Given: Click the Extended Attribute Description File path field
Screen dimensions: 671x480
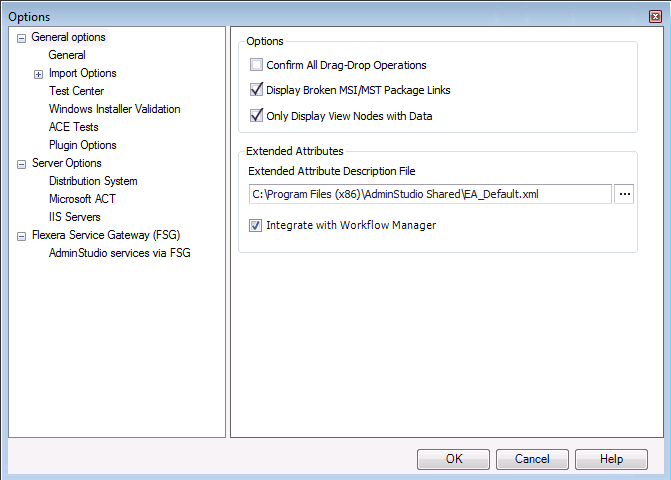Looking at the screenshot, I should [x=430, y=194].
